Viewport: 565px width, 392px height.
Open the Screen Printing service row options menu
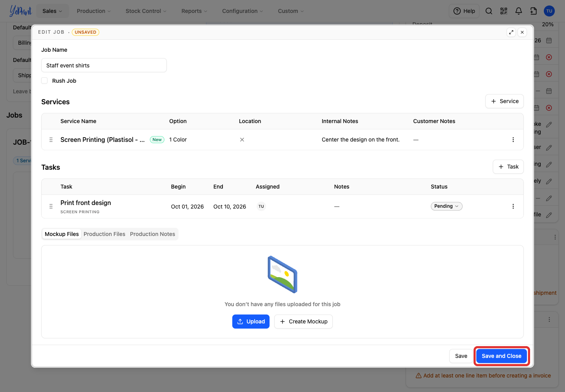click(x=513, y=140)
